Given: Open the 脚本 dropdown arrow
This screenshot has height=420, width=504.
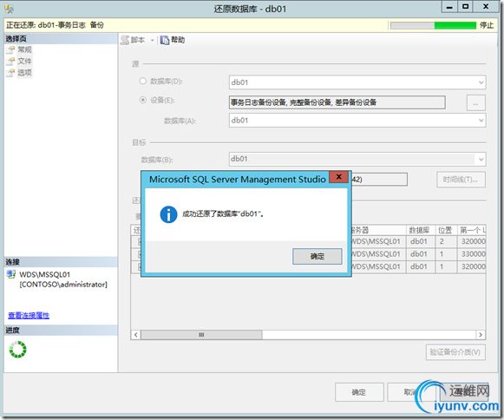Looking at the screenshot, I should pyautogui.click(x=153, y=41).
